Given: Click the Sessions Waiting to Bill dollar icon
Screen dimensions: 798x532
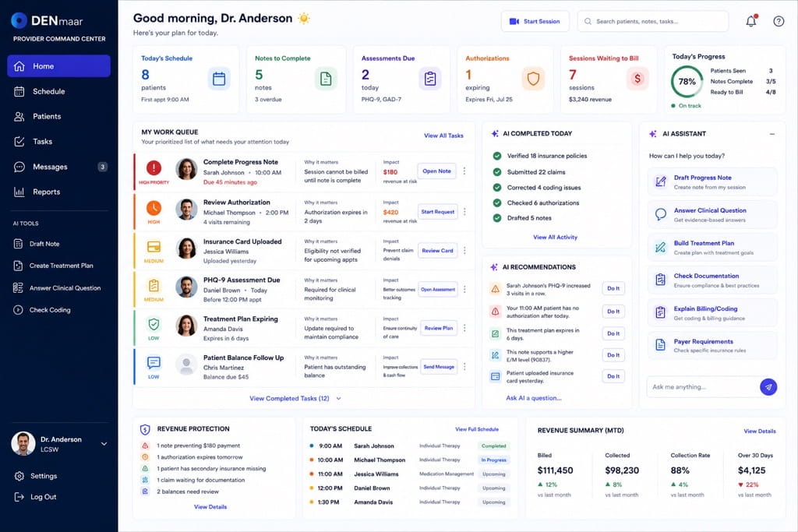Looking at the screenshot, I should pos(637,79).
